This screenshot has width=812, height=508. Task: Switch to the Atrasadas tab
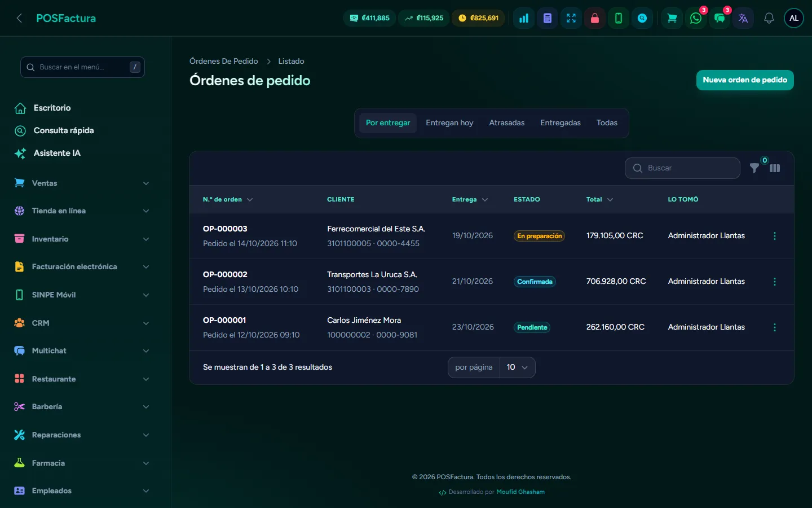(507, 123)
